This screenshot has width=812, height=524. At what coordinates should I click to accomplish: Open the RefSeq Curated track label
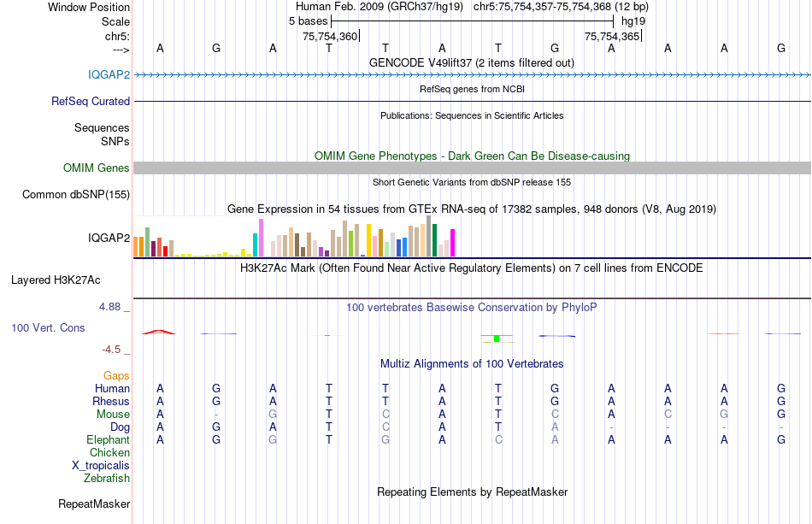pyautogui.click(x=90, y=101)
